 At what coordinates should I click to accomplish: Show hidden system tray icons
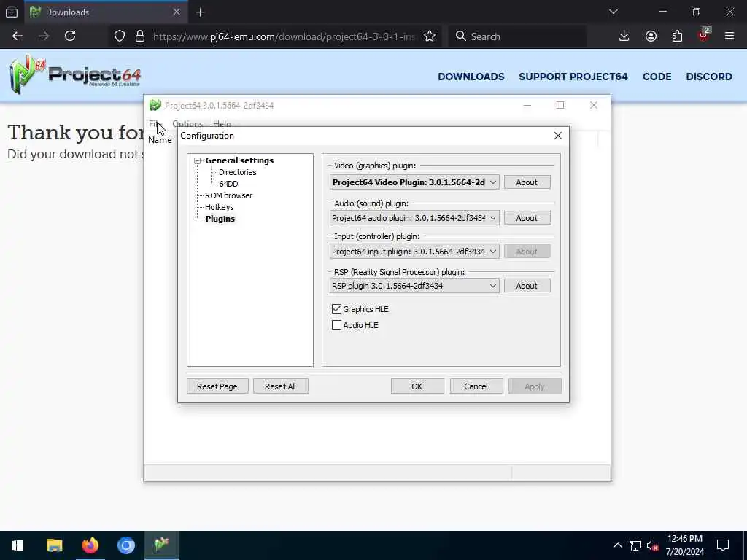click(x=617, y=545)
